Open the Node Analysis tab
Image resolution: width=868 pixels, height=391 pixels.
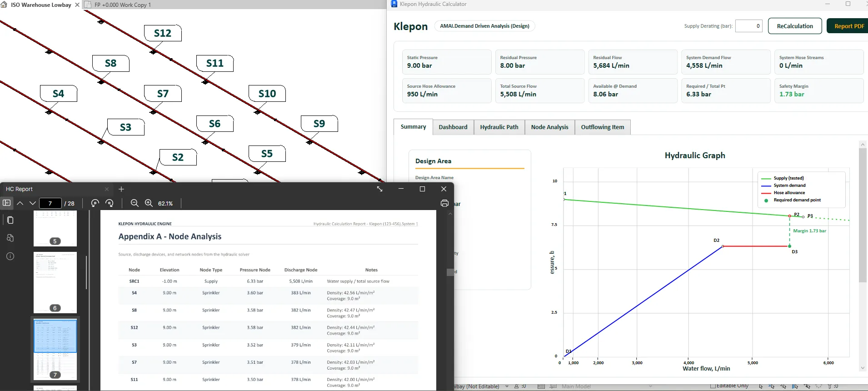549,127
